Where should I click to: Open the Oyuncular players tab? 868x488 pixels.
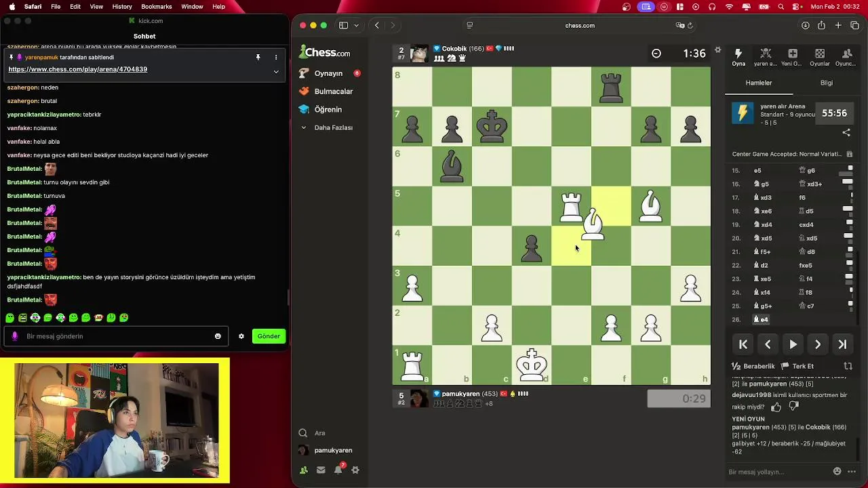[x=846, y=57]
